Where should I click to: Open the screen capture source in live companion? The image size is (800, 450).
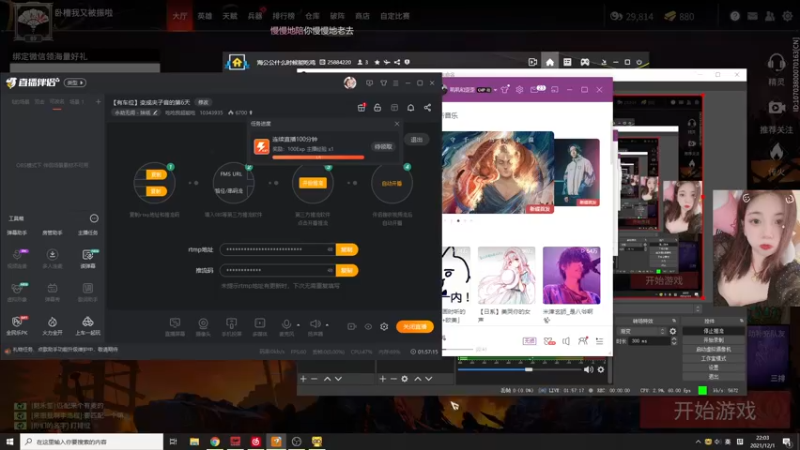point(175,327)
